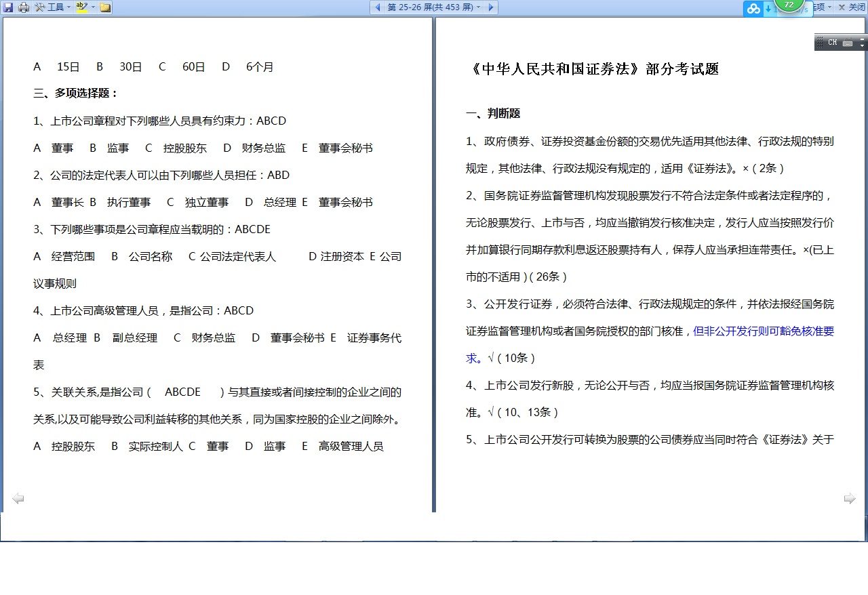Click the gray previous-page arrow at page bottom
The image size is (868, 595).
(18, 499)
